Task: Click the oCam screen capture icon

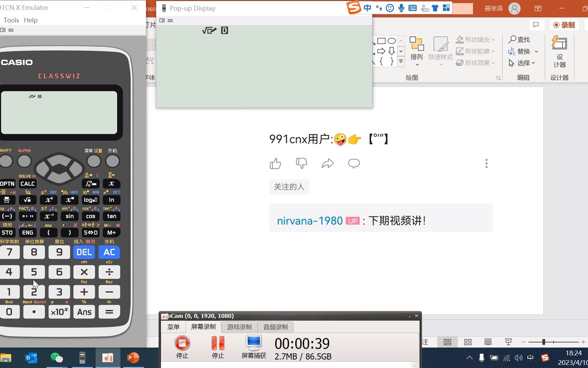Action: point(254,347)
